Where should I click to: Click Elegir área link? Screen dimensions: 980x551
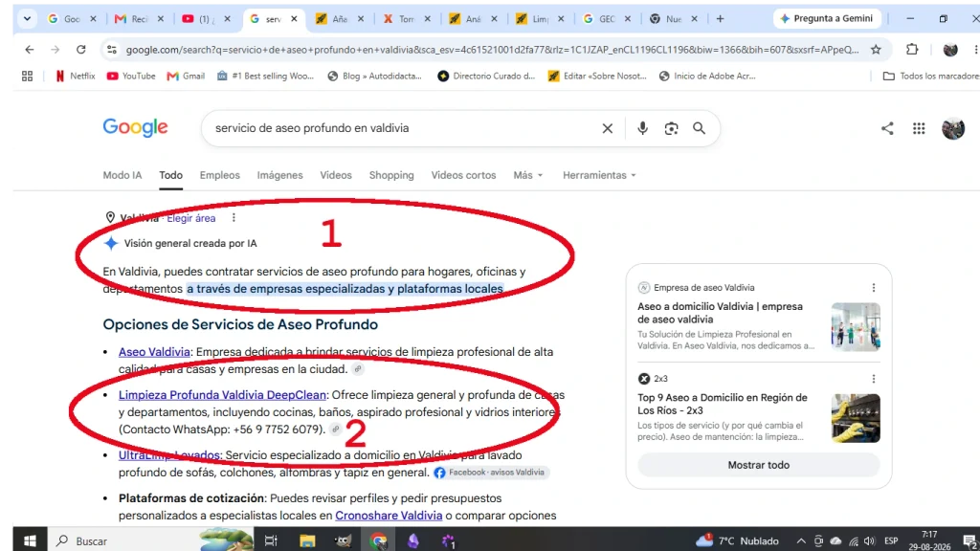[x=191, y=218]
